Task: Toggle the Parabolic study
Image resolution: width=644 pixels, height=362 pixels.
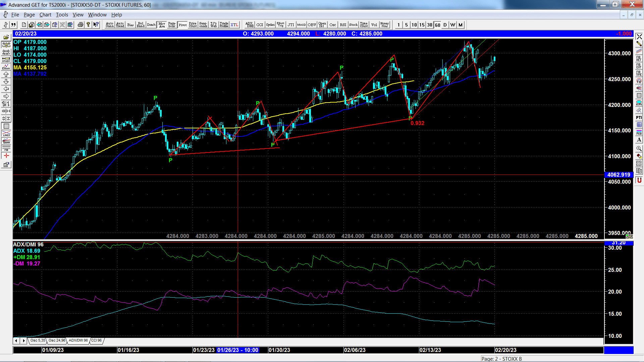Action: pos(172,25)
